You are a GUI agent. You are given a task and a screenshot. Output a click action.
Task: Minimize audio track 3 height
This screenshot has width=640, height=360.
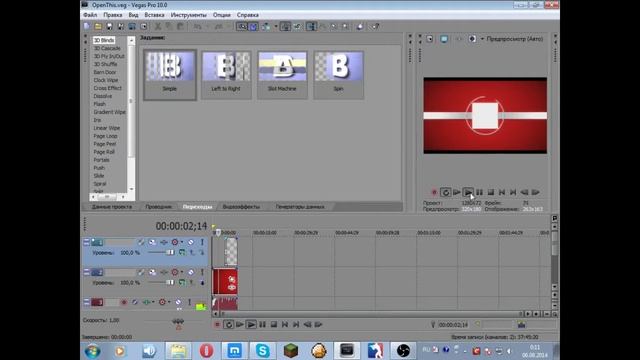[86, 302]
